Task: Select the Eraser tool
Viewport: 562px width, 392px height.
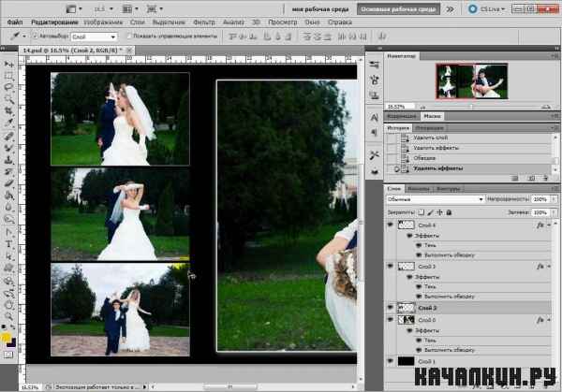Action: 9,183
